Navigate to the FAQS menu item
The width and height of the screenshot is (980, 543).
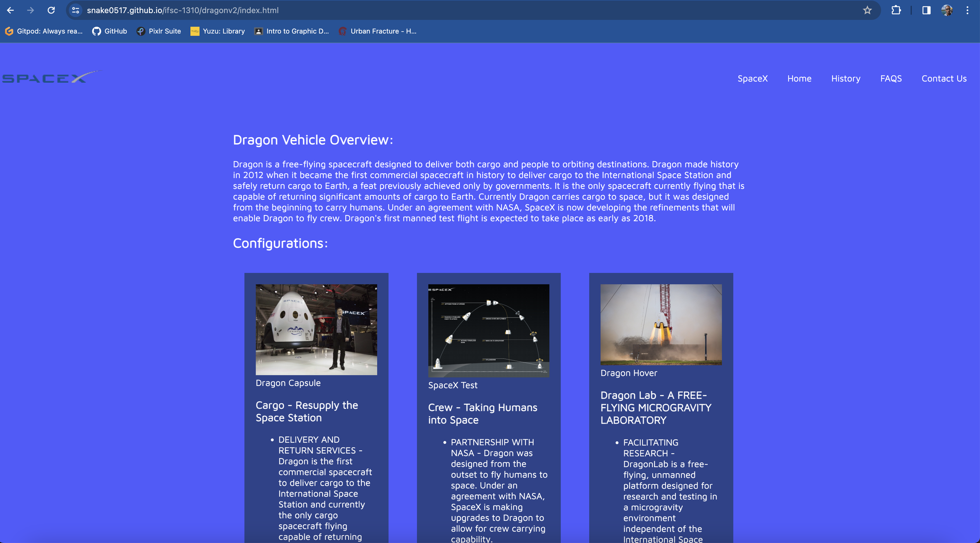pos(891,78)
